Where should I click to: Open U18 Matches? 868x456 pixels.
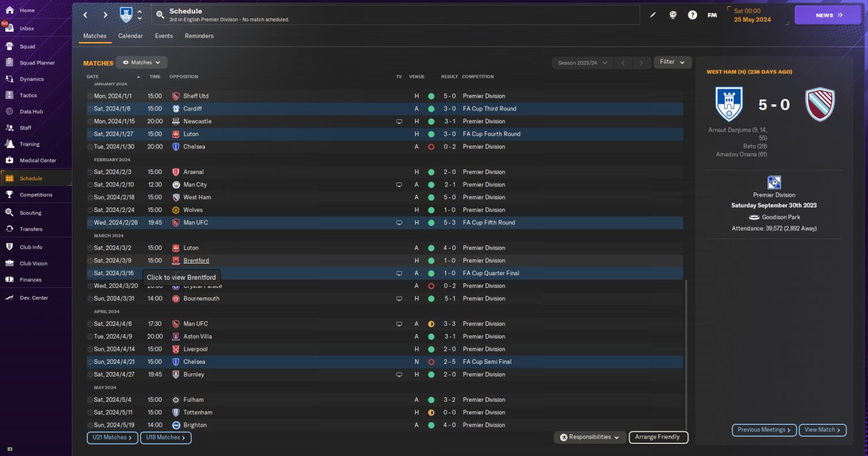pyautogui.click(x=166, y=438)
